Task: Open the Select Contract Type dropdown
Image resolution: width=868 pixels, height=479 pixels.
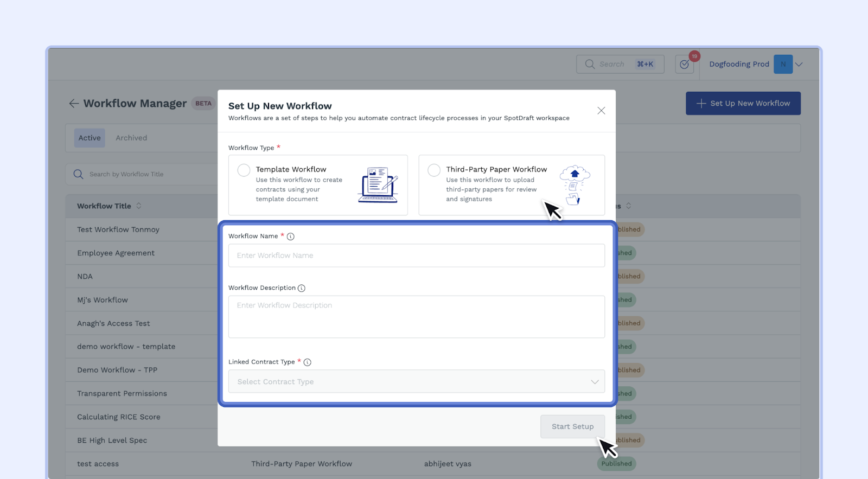Action: click(416, 381)
